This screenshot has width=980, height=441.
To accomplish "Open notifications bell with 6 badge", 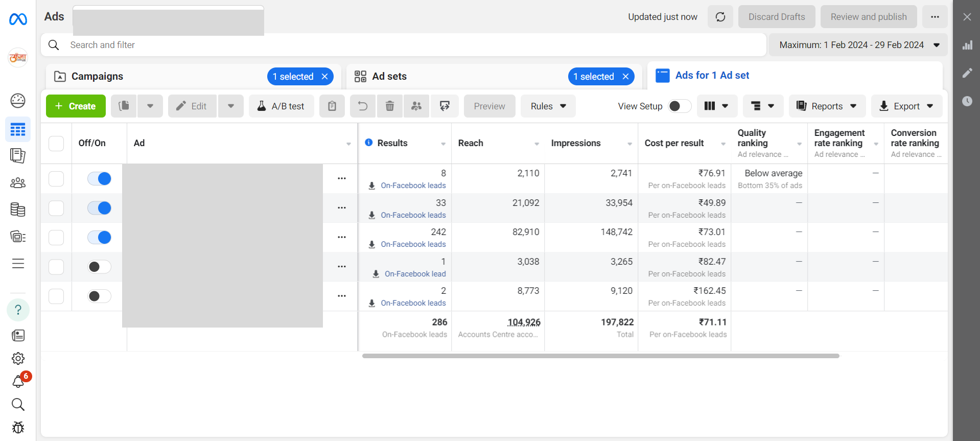I will 18,381.
